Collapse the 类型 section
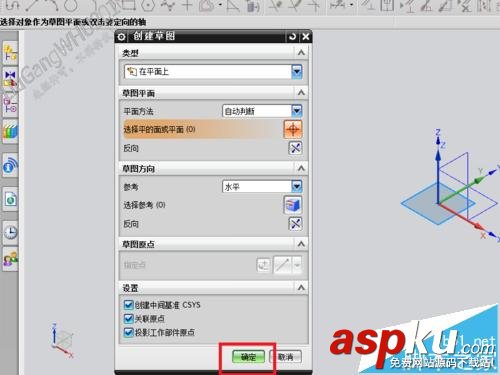The height and width of the screenshot is (375, 500). coord(301,53)
